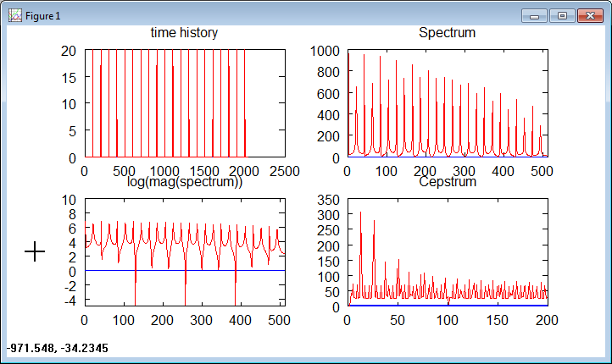The height and width of the screenshot is (364, 612).
Task: Click the "time history" plot title
Action: pos(184,33)
